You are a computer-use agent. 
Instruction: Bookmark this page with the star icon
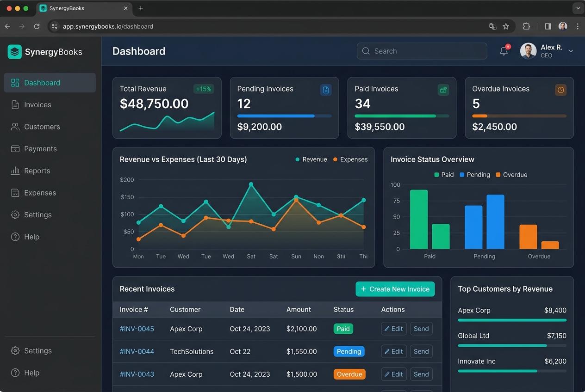506,26
